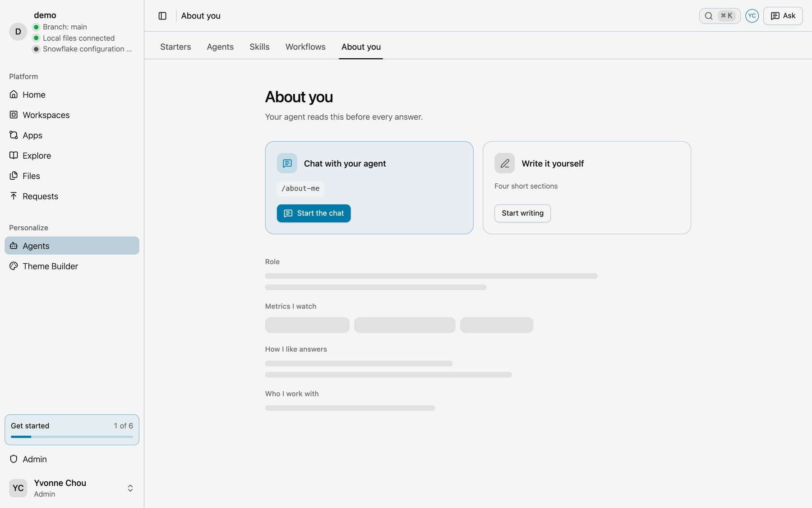This screenshot has width=812, height=508.
Task: Open the Get started 1 of 6 card
Action: coord(72,429)
